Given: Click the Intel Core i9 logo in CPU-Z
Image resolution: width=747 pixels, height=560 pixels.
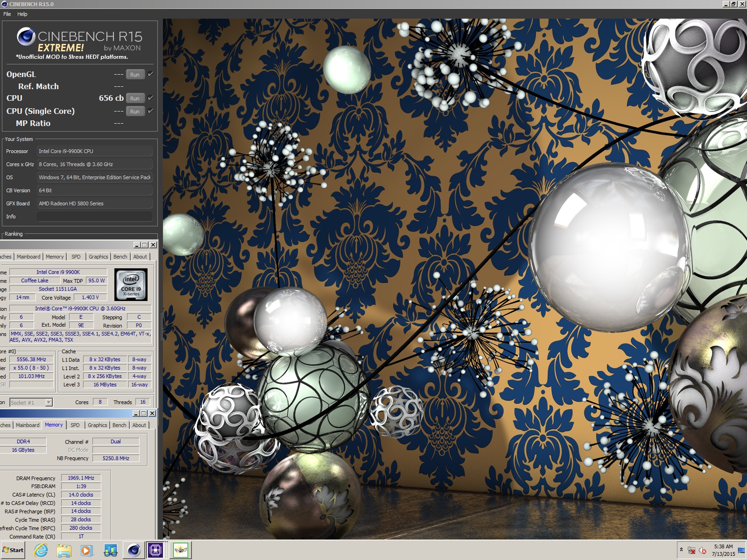Looking at the screenshot, I should [131, 284].
